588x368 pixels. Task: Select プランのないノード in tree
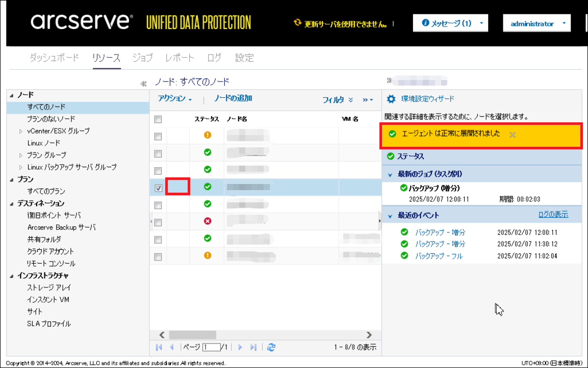click(x=51, y=119)
